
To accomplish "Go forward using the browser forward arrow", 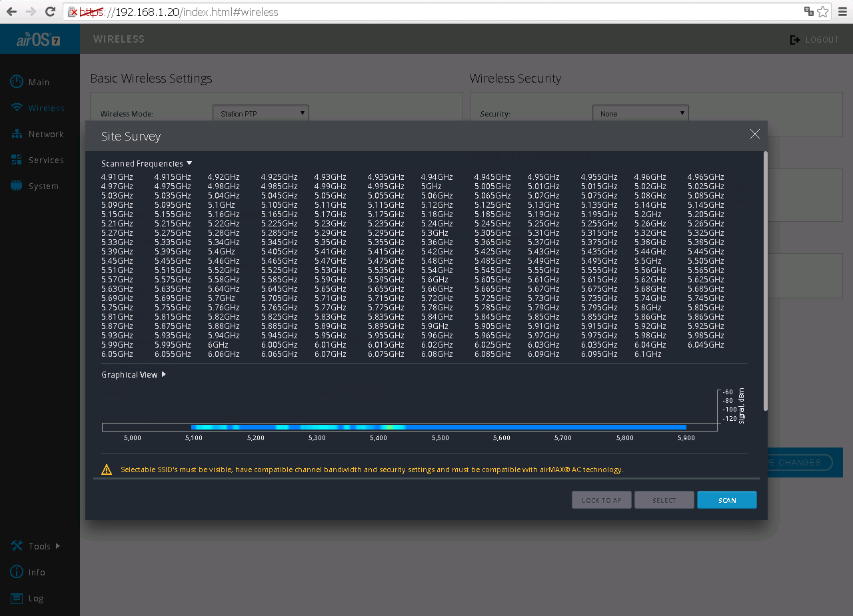I will (31, 11).
